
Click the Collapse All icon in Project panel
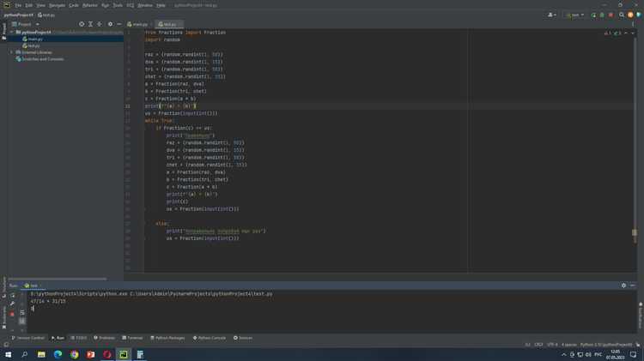pos(100,24)
